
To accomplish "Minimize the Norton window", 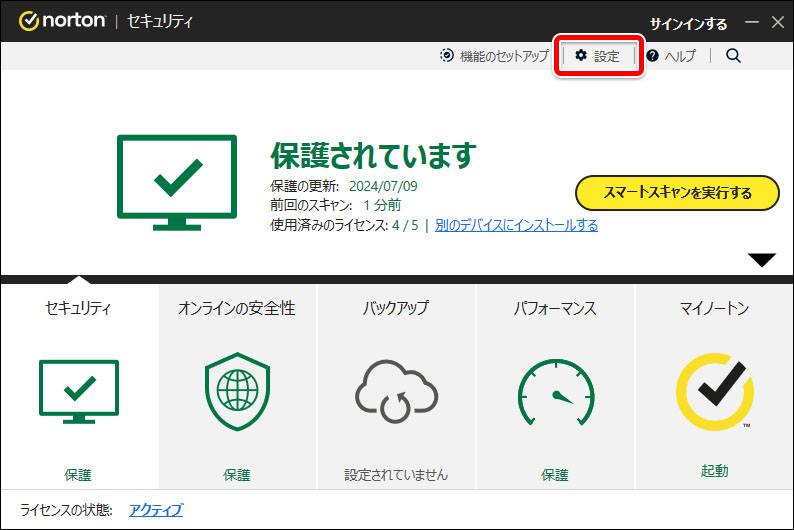I will click(752, 22).
